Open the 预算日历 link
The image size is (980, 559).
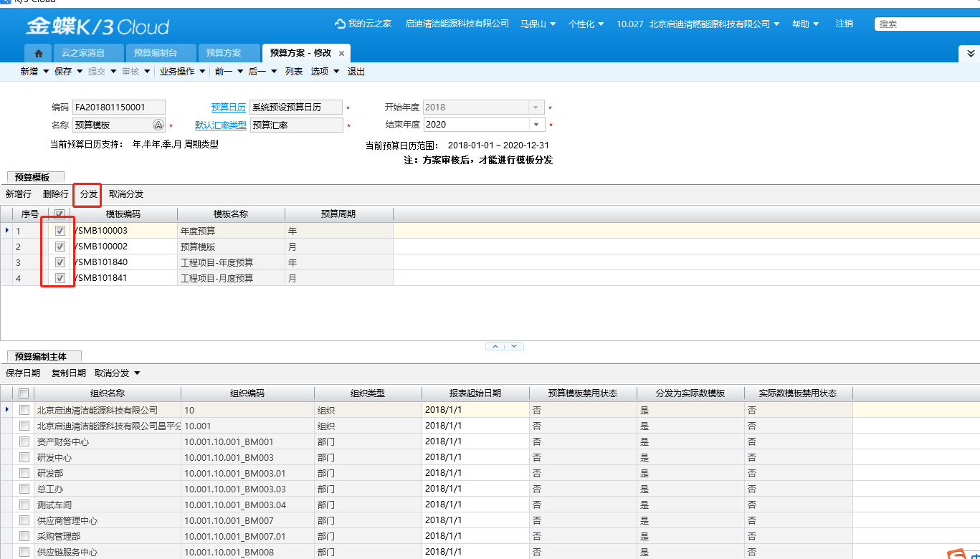tap(229, 107)
